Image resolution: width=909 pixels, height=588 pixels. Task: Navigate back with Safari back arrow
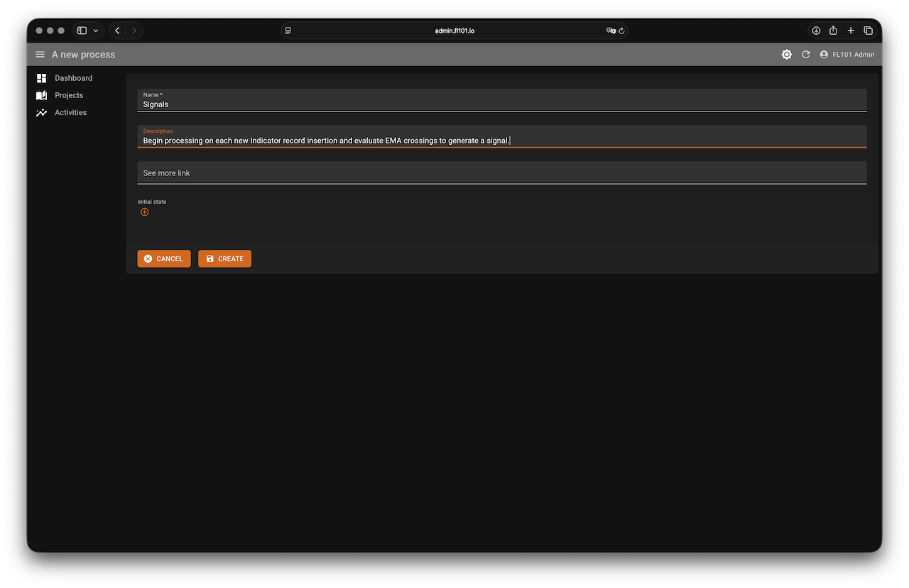coord(117,31)
